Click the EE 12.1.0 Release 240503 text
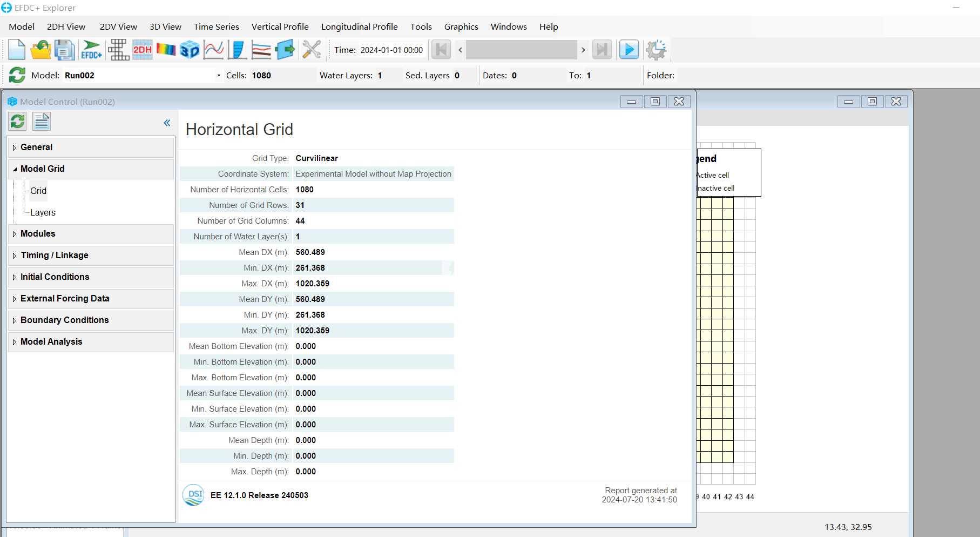Image resolution: width=980 pixels, height=537 pixels. 259,495
